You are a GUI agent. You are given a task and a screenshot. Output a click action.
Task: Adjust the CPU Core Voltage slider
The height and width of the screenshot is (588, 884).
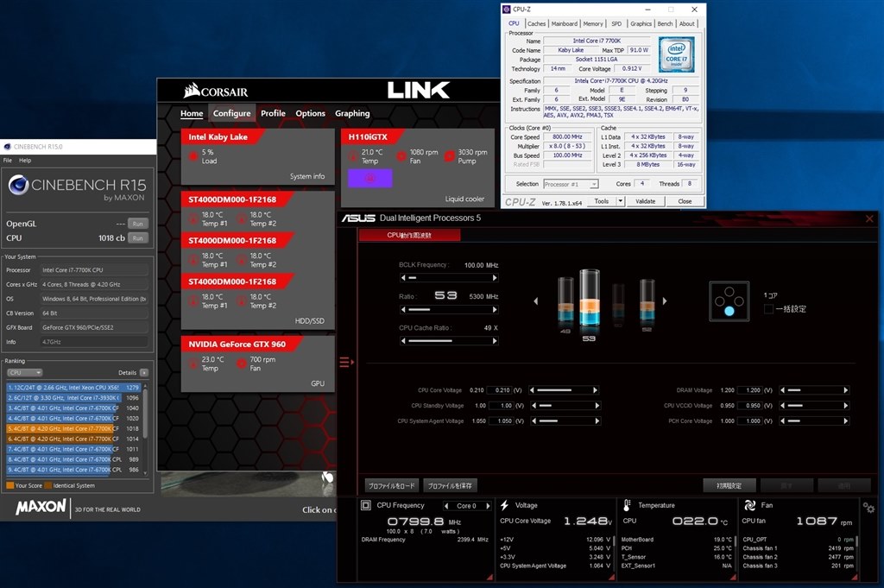(x=563, y=390)
